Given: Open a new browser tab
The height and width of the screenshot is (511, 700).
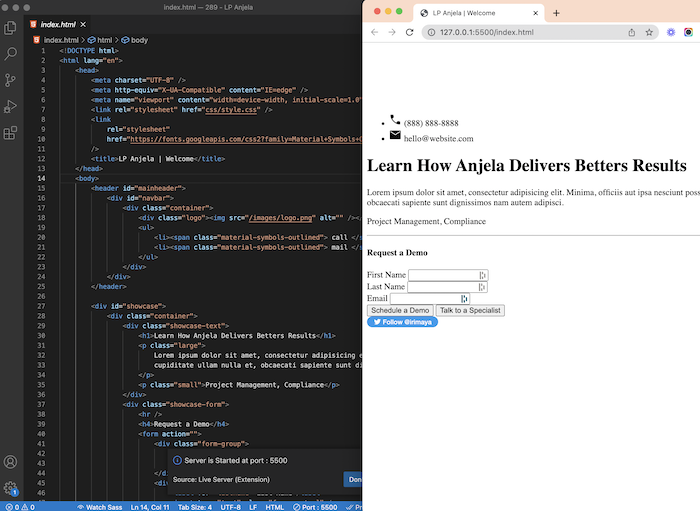Looking at the screenshot, I should (x=556, y=13).
